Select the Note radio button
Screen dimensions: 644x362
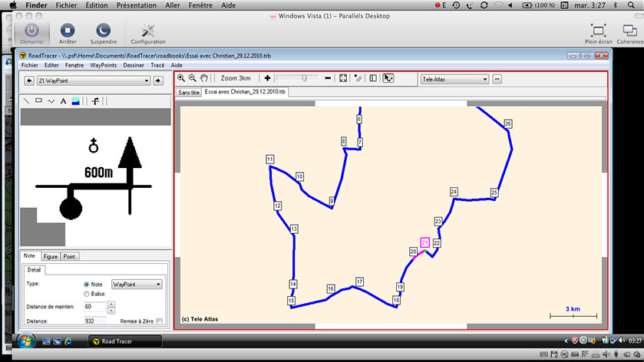click(87, 285)
